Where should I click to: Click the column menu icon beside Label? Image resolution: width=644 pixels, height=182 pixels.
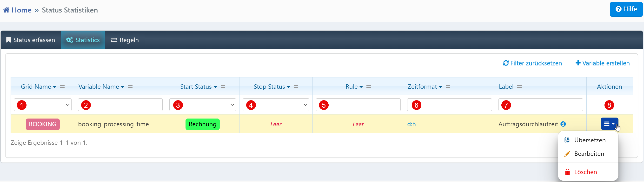point(519,87)
